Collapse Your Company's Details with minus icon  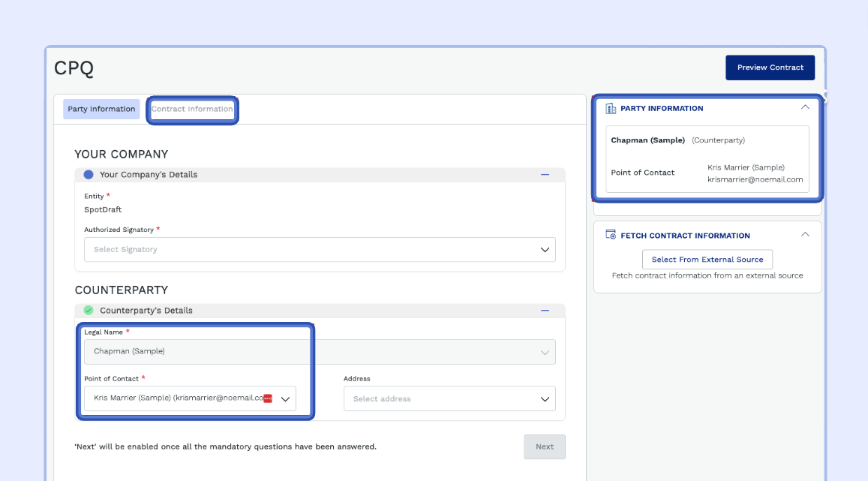click(x=545, y=174)
